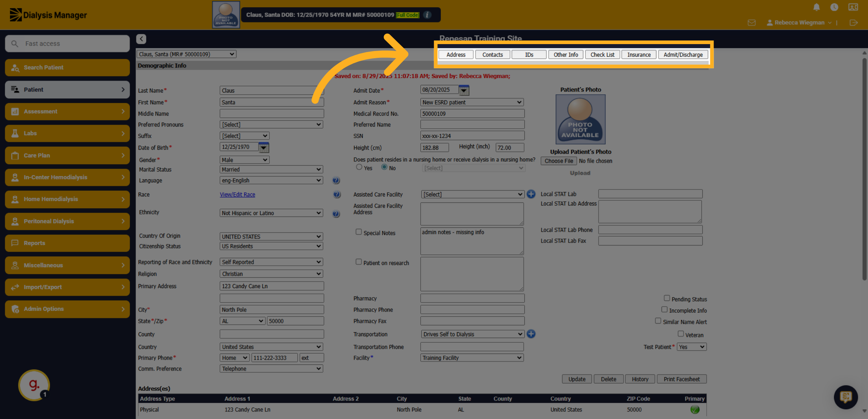Open the Transportation dropdown
Viewport: 868px width, 419px height.
(472, 334)
